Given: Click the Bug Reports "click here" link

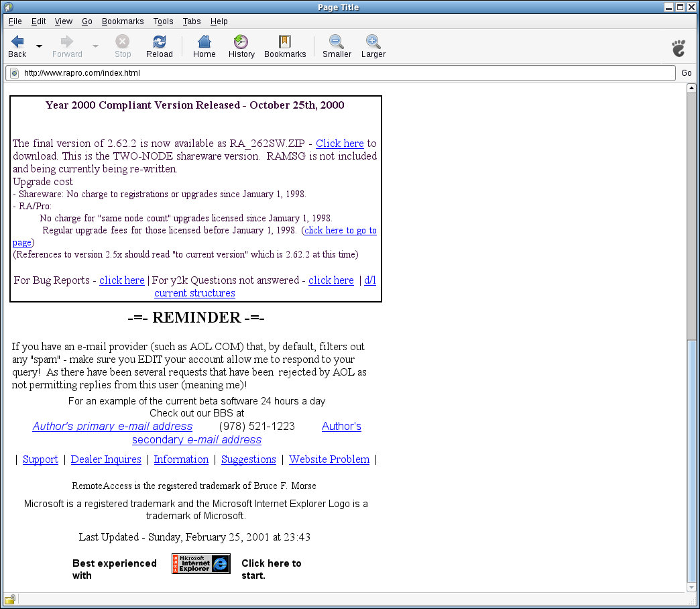Looking at the screenshot, I should point(122,280).
